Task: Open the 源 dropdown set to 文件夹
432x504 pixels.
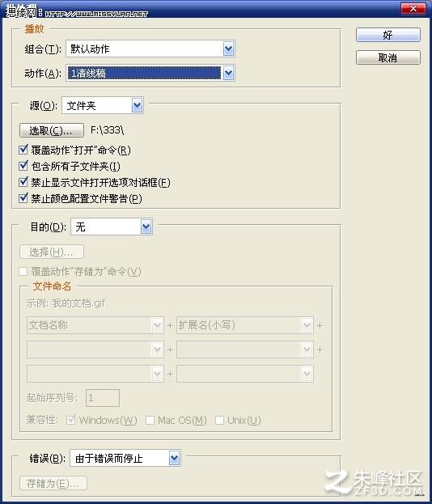Action: (103, 105)
